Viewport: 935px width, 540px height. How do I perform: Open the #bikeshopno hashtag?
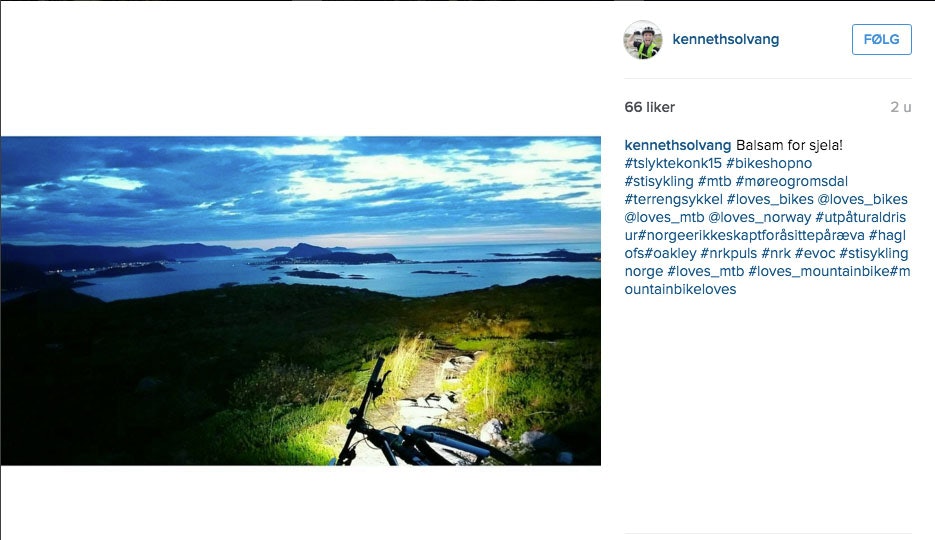point(769,163)
